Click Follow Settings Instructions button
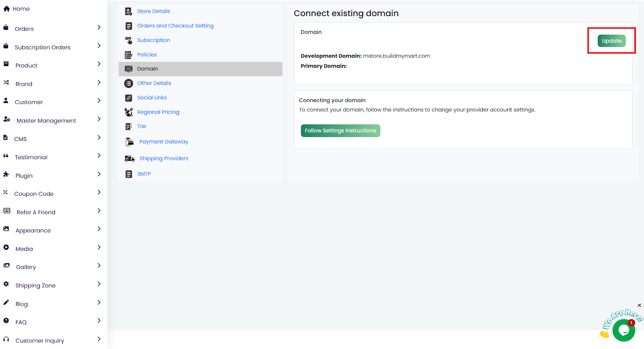The height and width of the screenshot is (349, 644). click(x=340, y=131)
